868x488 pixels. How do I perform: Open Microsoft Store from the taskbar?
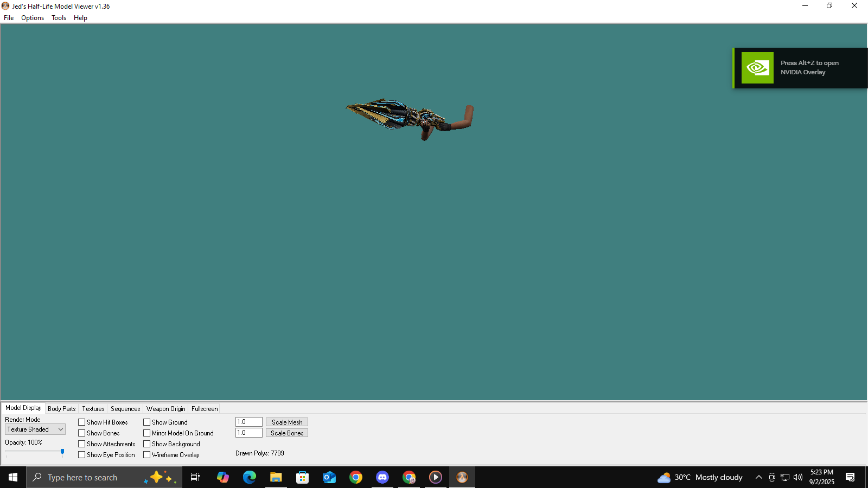click(x=303, y=477)
